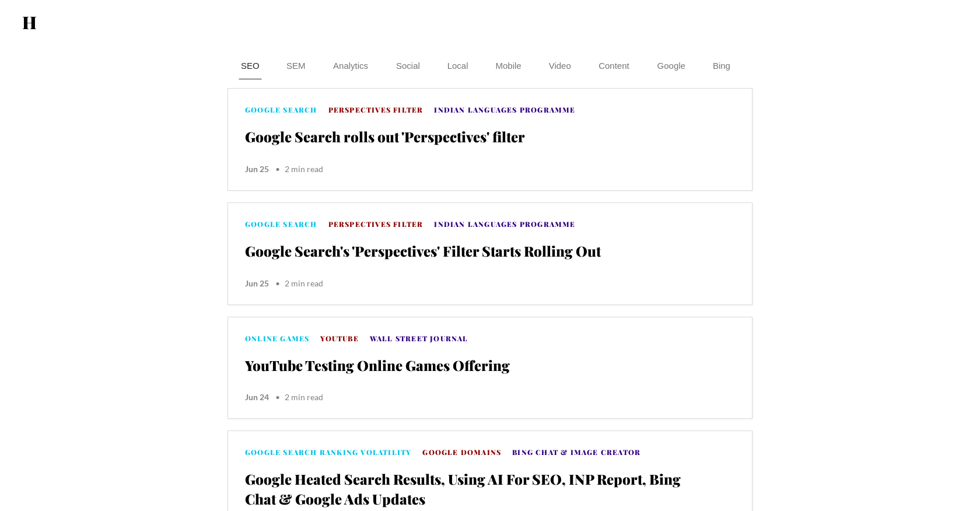Open "Perspectives' Filter Starts Rolling Out" article

pyautogui.click(x=423, y=252)
